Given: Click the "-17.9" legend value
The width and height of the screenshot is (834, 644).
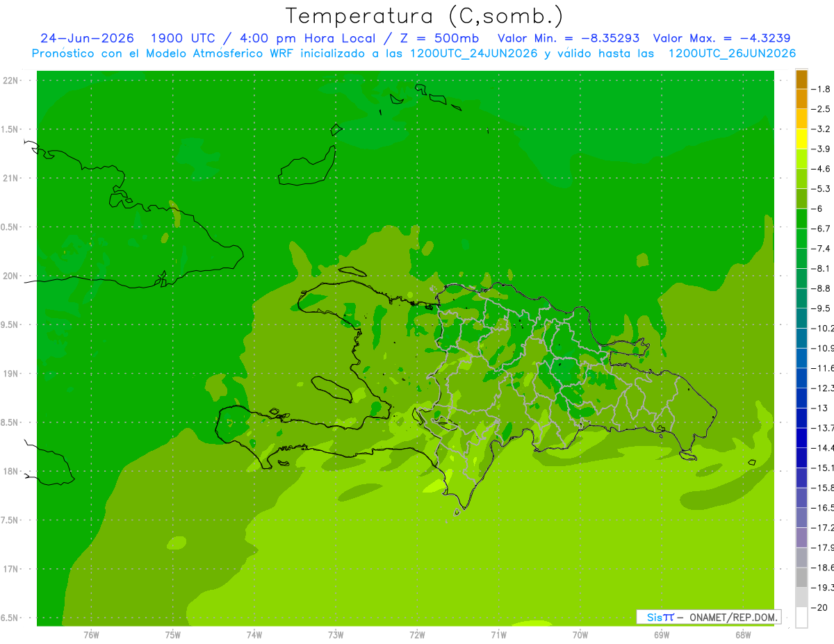Looking at the screenshot, I should point(822,548).
